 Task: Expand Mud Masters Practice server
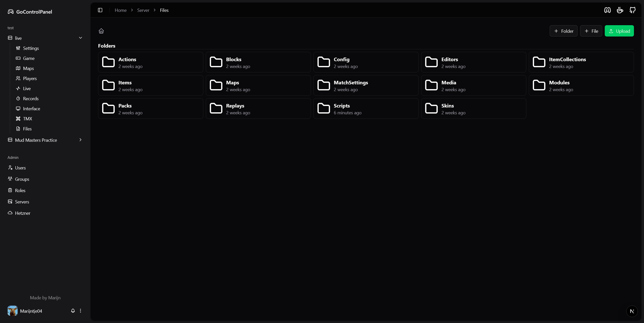coord(80,140)
